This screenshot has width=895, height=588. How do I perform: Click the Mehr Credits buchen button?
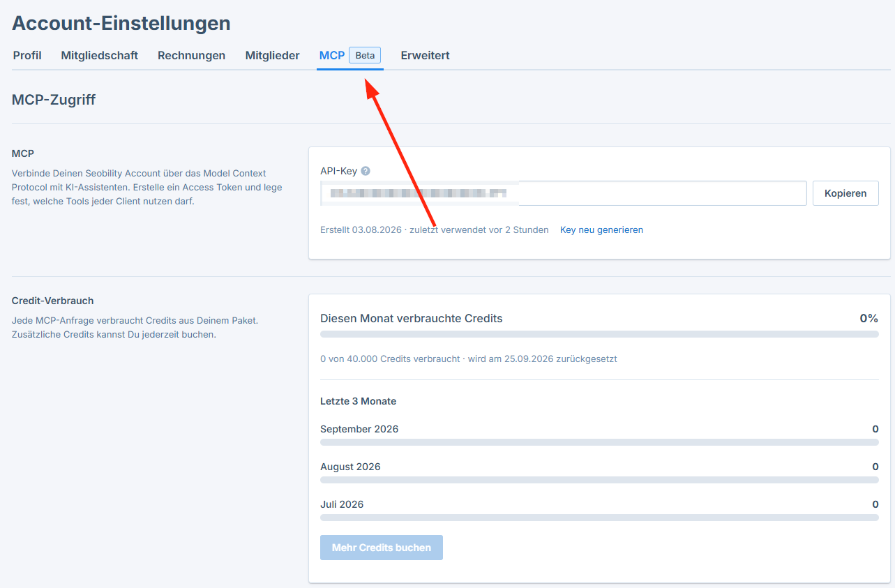(x=382, y=548)
